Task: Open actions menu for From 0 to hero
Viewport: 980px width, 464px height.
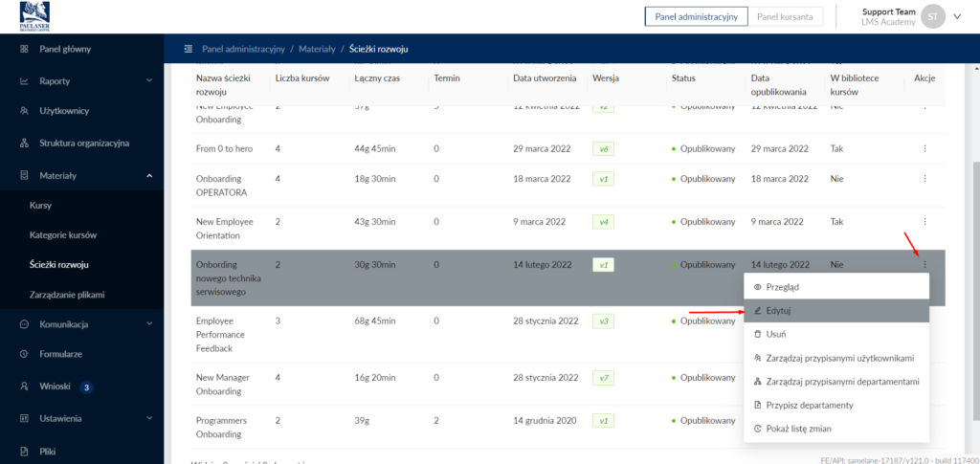Action: [924, 148]
